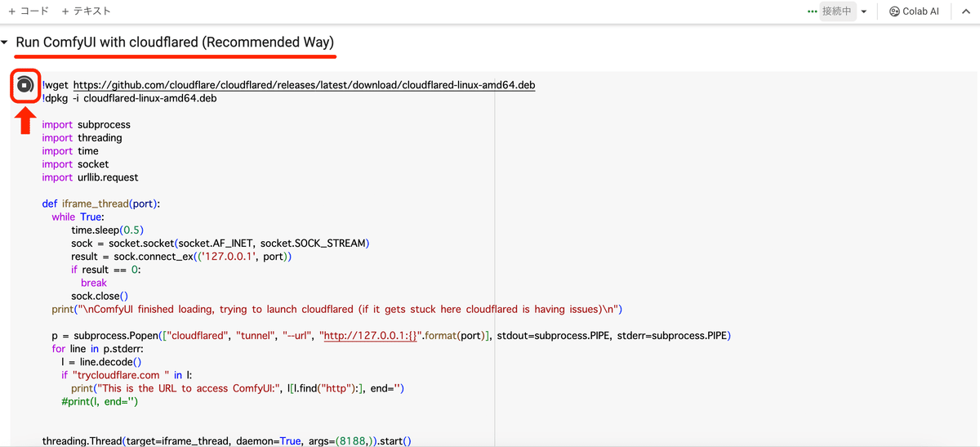
Task: Click the result = sock.connect_ex line
Action: [x=181, y=257]
